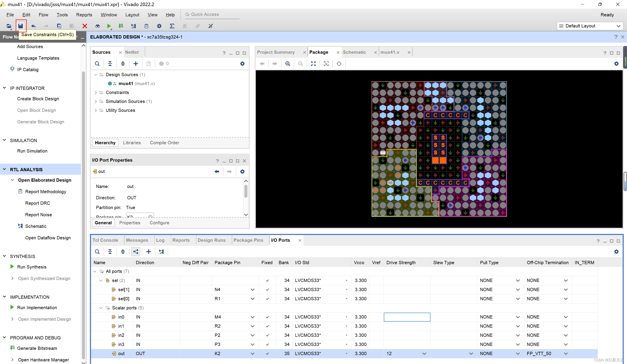The height and width of the screenshot is (364, 627).
Task: Click the Save Constraints toolbar icon
Action: 21,26
